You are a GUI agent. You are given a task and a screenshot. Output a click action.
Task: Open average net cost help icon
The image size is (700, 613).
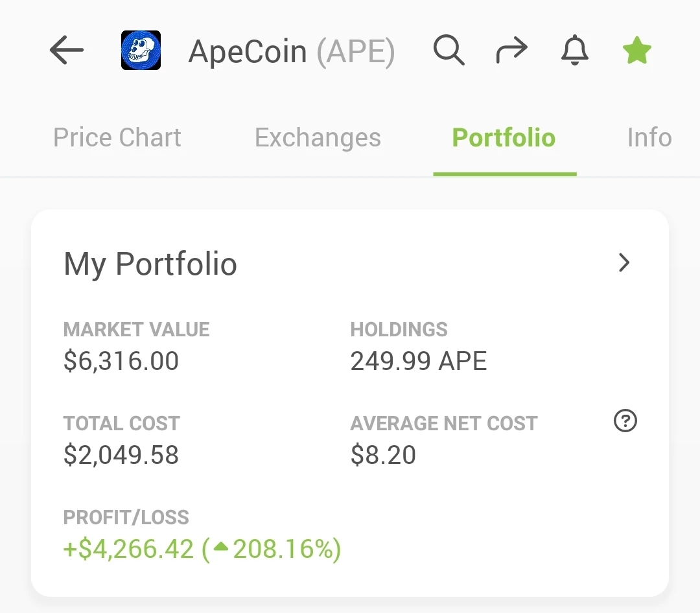625,421
